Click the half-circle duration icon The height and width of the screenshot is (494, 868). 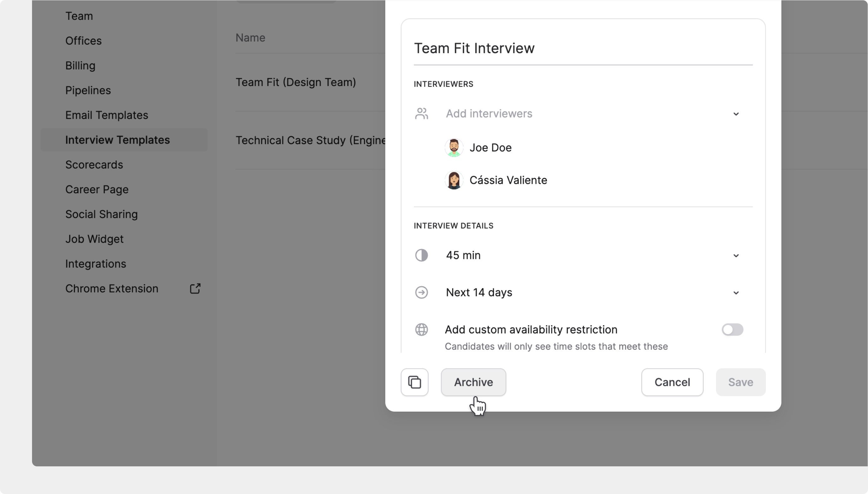tap(421, 255)
